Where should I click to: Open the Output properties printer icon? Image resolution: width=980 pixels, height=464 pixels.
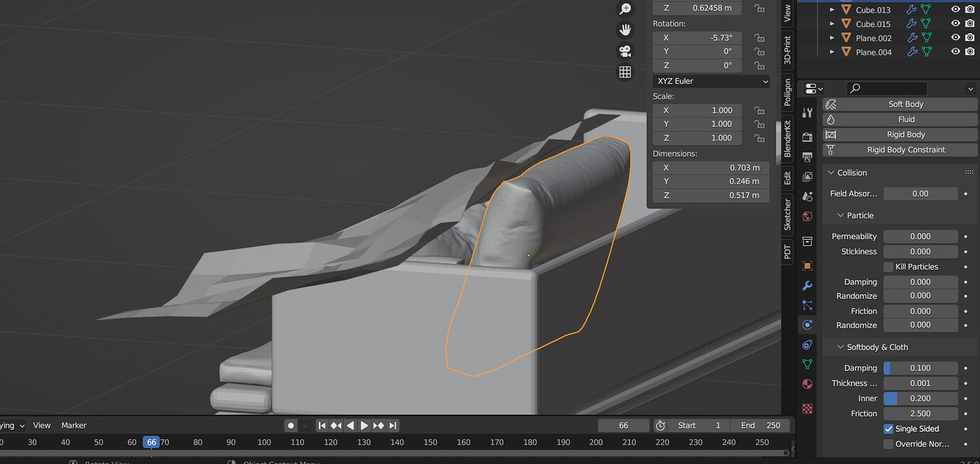[807, 157]
